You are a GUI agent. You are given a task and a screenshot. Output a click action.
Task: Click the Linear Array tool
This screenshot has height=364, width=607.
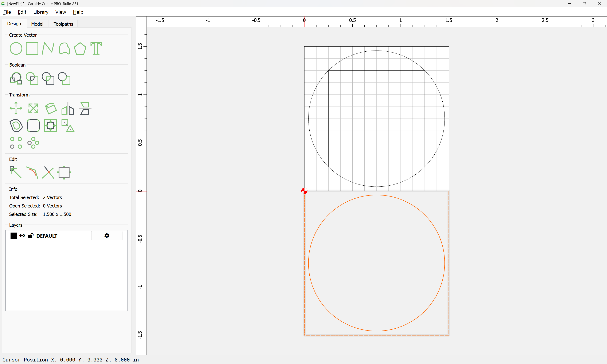click(x=16, y=143)
